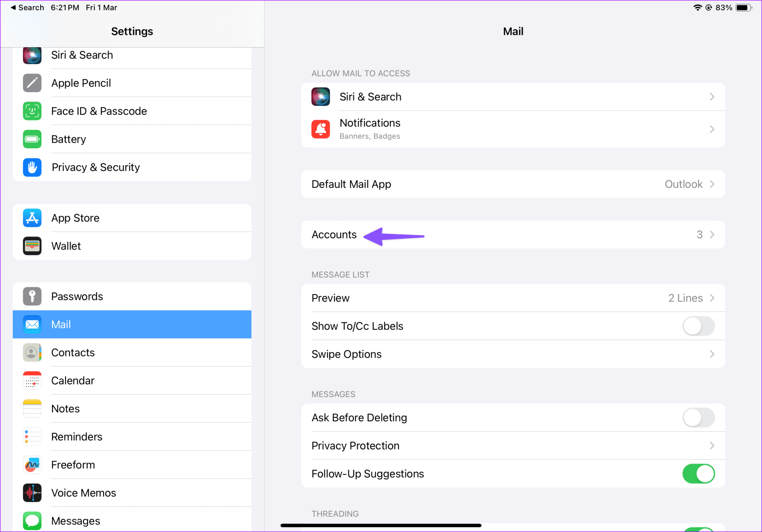Image resolution: width=762 pixels, height=532 pixels.
Task: Click the green Battery icon
Action: [x=32, y=139]
